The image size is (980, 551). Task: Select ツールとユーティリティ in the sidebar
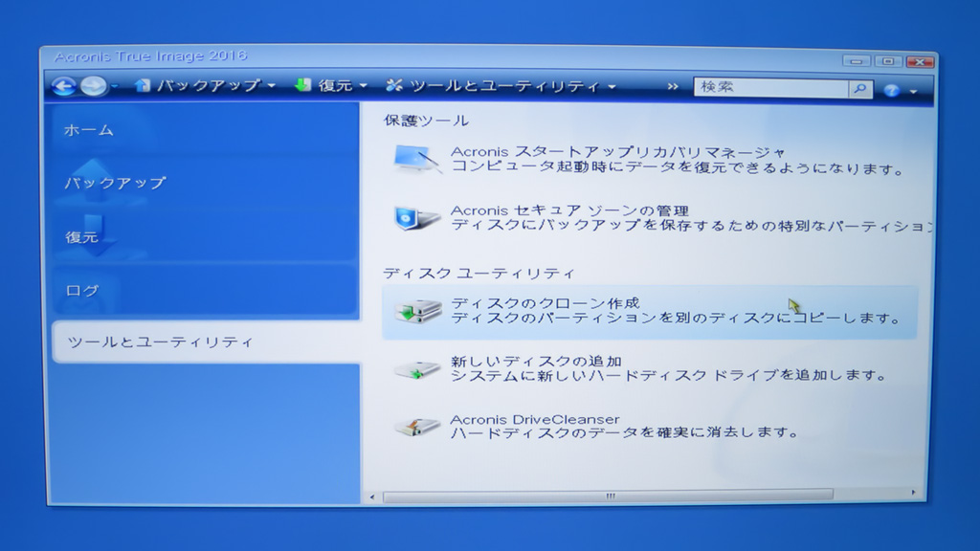(x=207, y=342)
